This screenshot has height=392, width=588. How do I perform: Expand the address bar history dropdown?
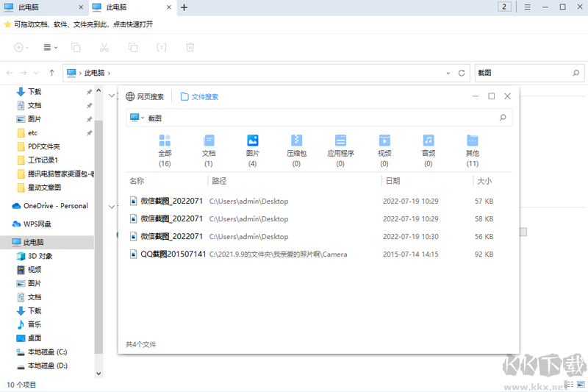(448, 73)
